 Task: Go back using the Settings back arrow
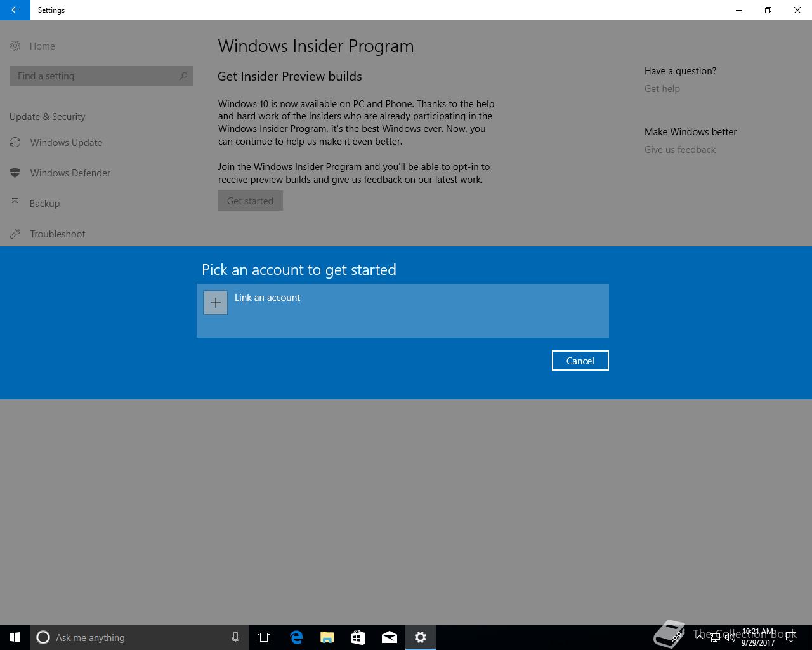click(15, 10)
